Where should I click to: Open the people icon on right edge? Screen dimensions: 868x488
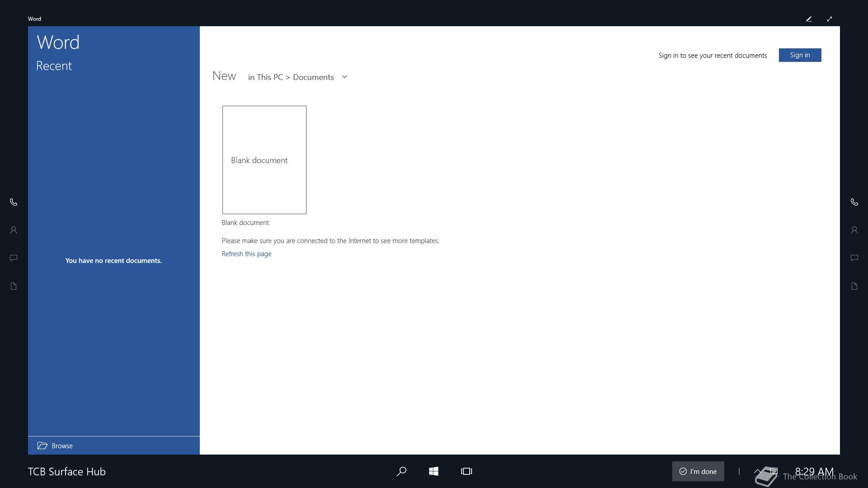tap(854, 230)
